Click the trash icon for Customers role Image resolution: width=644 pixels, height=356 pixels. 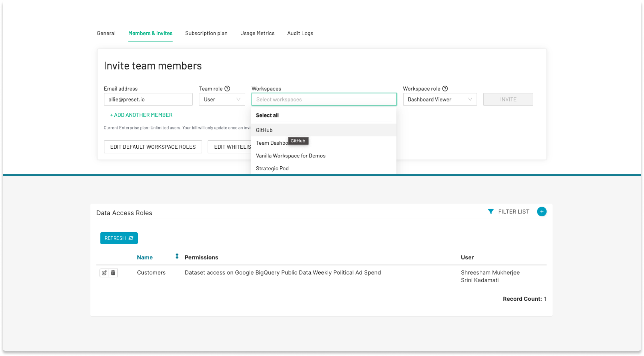pyautogui.click(x=113, y=273)
